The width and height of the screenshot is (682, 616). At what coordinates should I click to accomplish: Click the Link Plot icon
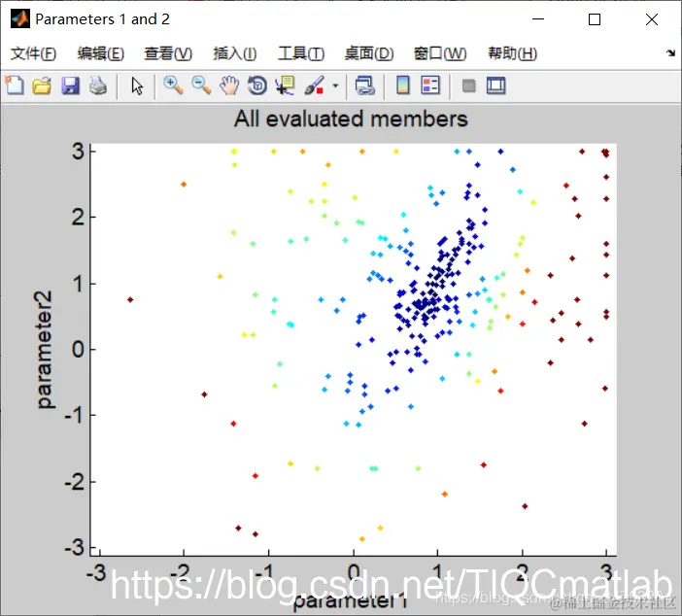coord(365,86)
